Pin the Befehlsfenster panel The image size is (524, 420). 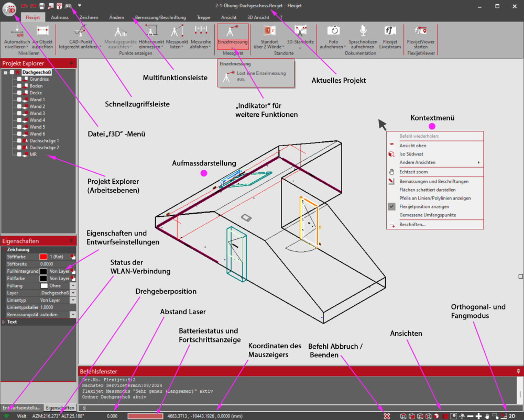(x=518, y=371)
